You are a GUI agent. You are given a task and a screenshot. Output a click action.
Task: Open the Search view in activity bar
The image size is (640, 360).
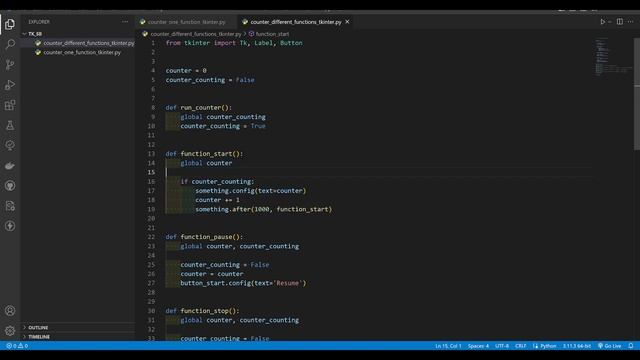click(x=10, y=44)
